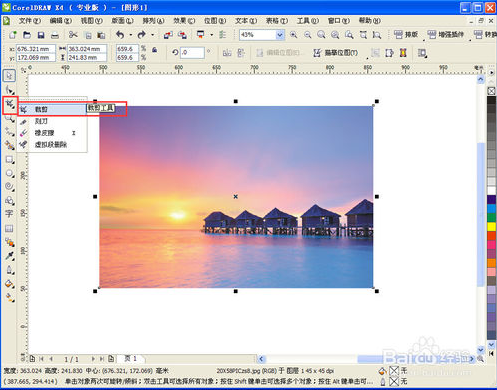Screen dimensions: 497x390
Task: Click the Zoom in magnifier icon
Action: 294,35
